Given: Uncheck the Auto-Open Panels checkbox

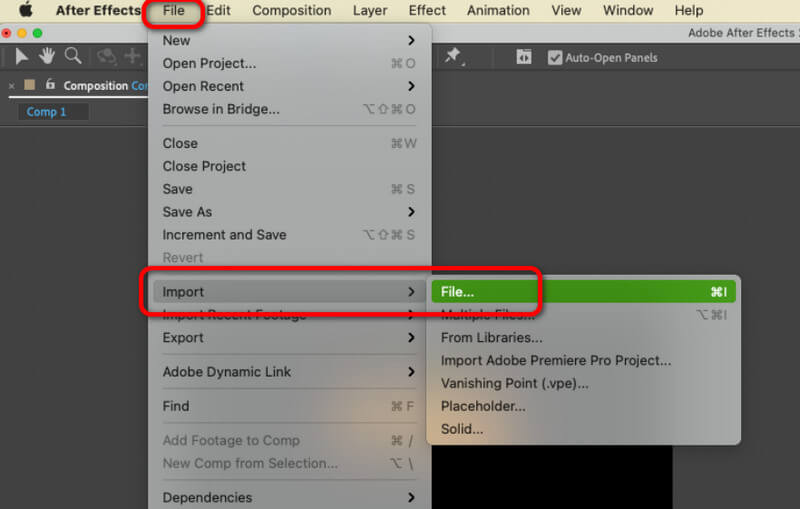Looking at the screenshot, I should pos(555,58).
